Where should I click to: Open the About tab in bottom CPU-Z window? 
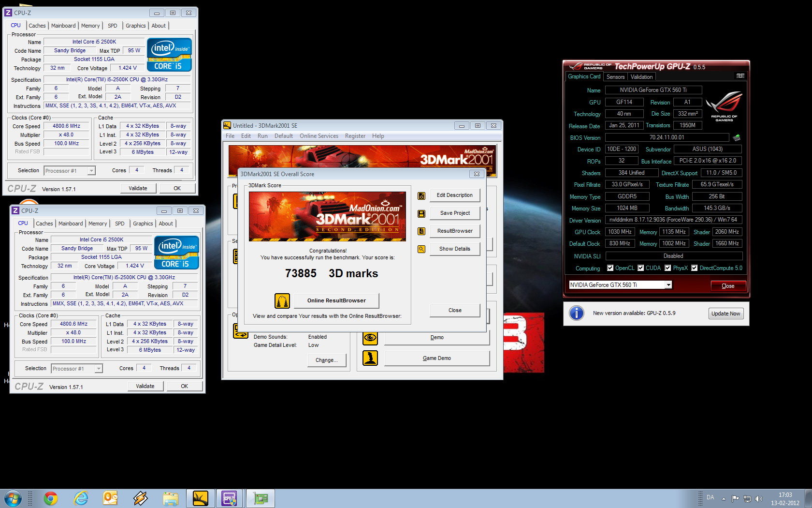click(166, 224)
